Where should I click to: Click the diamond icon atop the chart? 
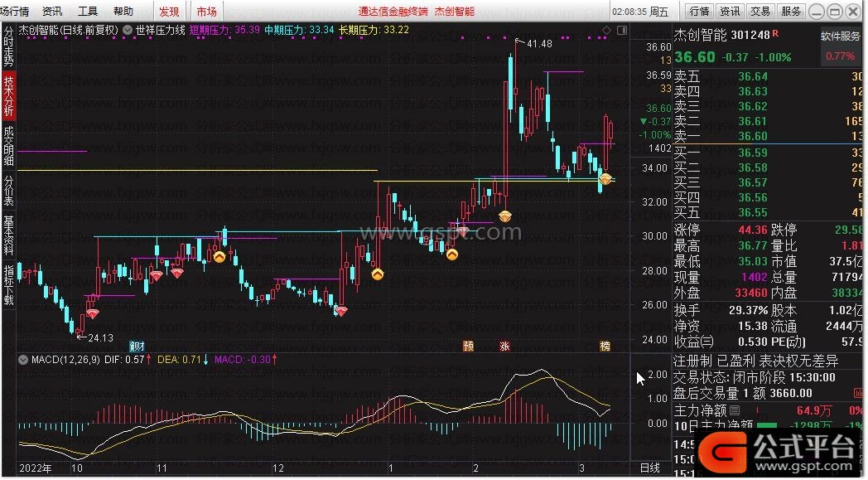pos(607,30)
